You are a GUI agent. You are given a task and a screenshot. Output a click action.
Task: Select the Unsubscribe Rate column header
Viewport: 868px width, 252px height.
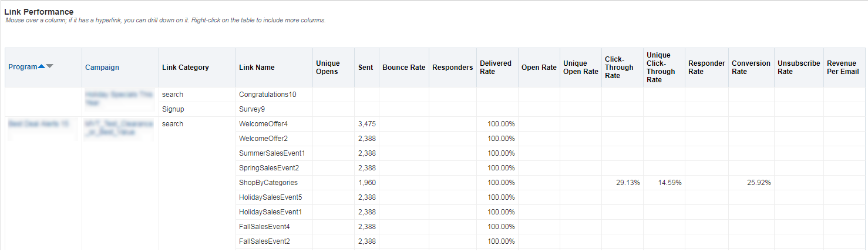pyautogui.click(x=798, y=68)
